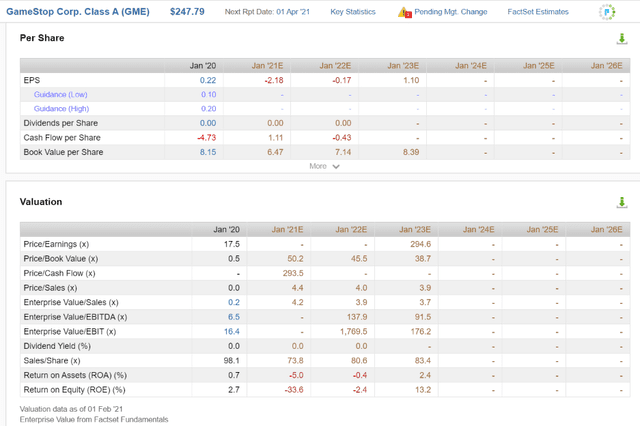
Task: Open the FactSet circular logo icon
Action: 607,12
